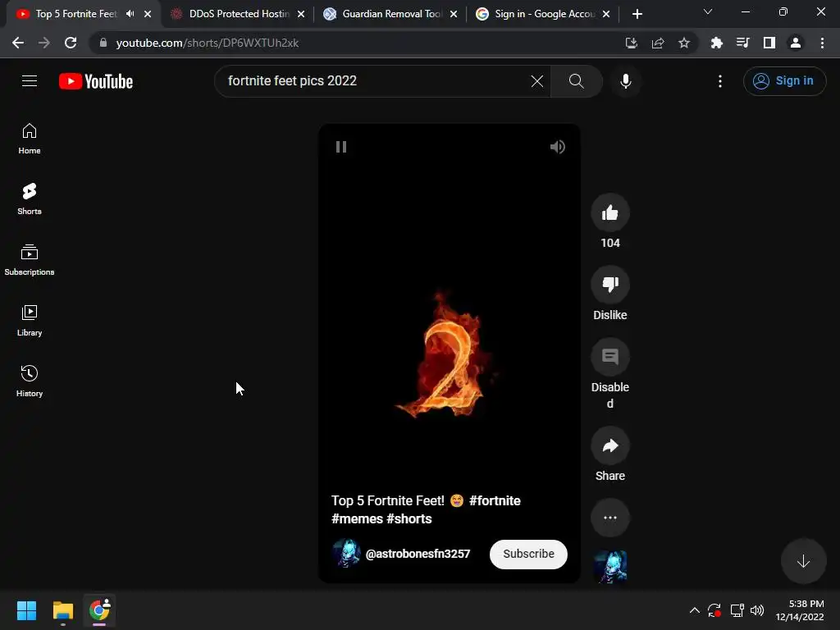Screen dimensions: 840x630
Task: Open Chrome media controls icon
Action: coord(743,43)
